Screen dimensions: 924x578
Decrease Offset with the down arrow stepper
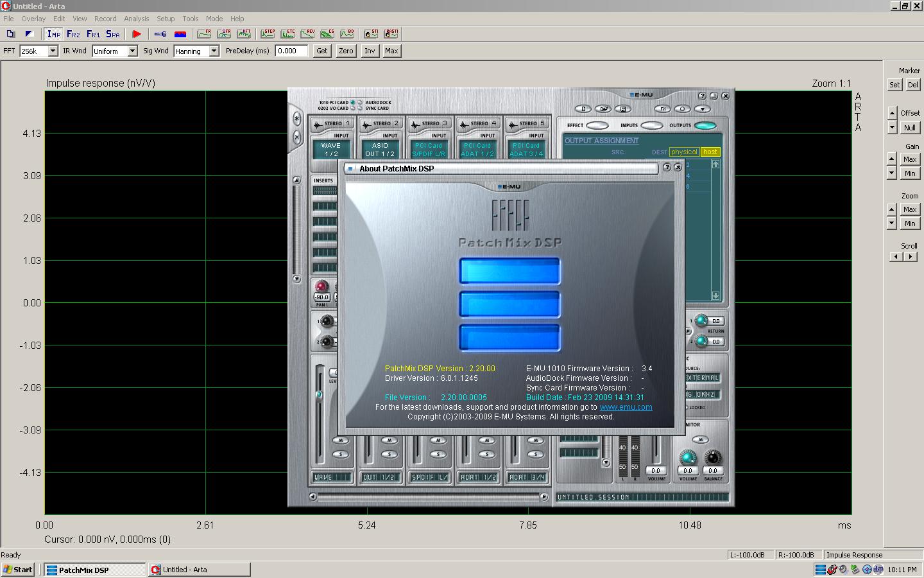click(x=892, y=127)
